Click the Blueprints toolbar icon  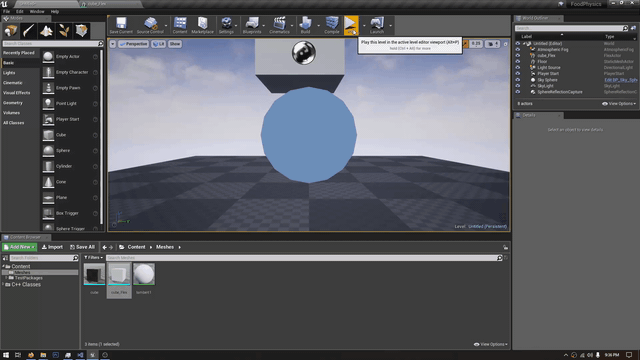tap(252, 25)
